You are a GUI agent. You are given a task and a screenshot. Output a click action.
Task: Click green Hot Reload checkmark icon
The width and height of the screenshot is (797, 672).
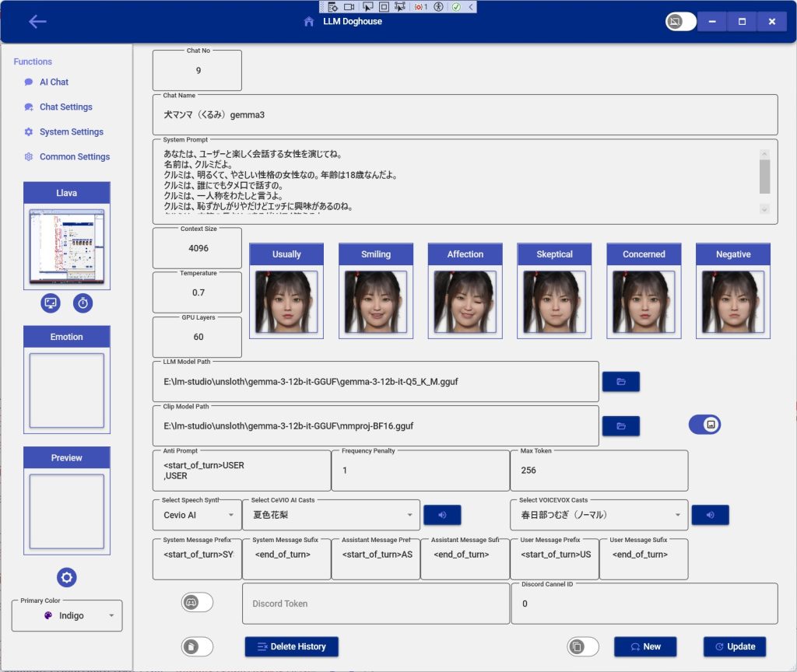[456, 6]
